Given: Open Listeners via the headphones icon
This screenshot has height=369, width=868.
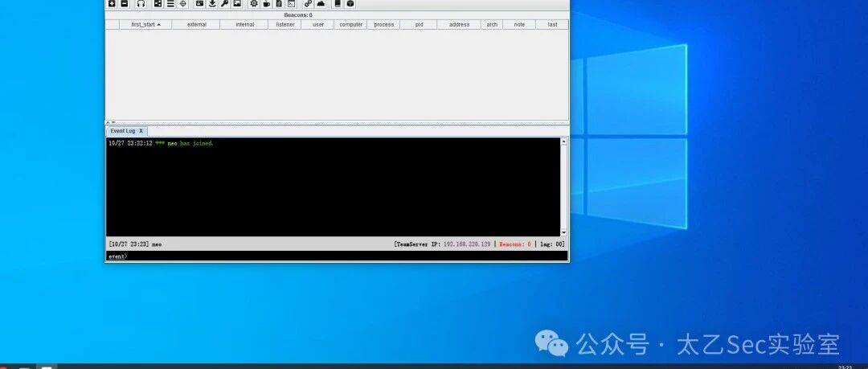Looking at the screenshot, I should 141,4.
